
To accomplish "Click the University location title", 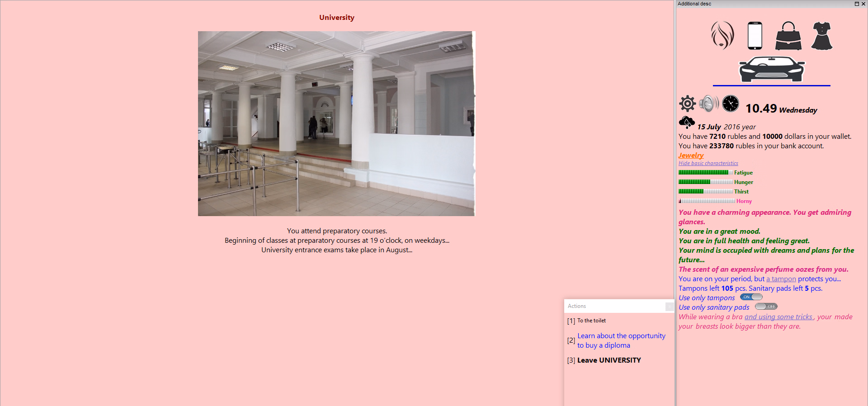I will tap(337, 18).
